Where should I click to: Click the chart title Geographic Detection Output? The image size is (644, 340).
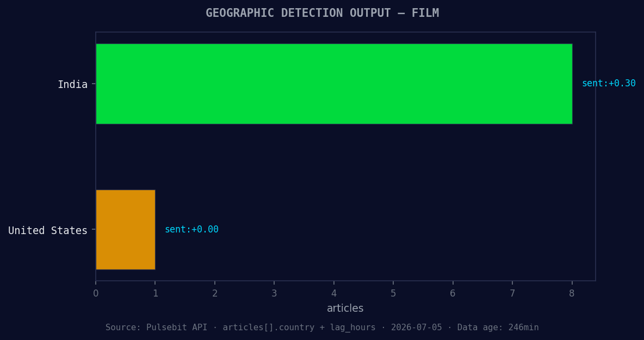point(323,13)
